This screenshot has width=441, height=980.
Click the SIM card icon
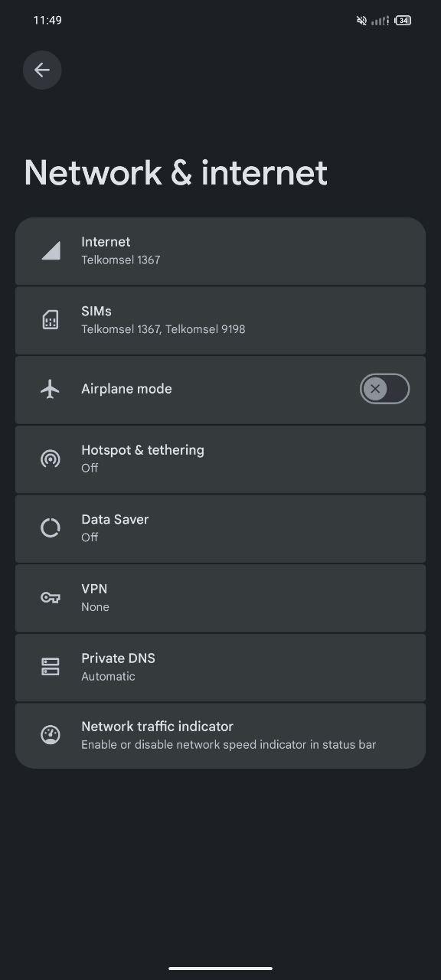point(51,320)
